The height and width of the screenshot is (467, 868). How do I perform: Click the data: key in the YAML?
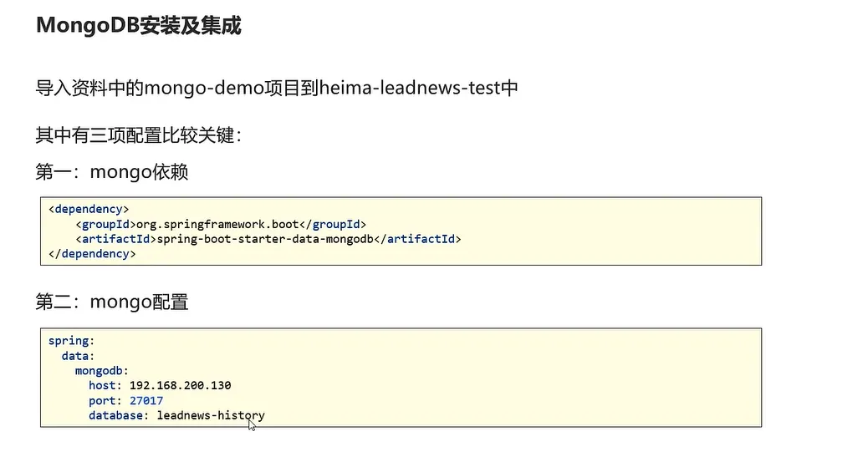[x=78, y=356]
